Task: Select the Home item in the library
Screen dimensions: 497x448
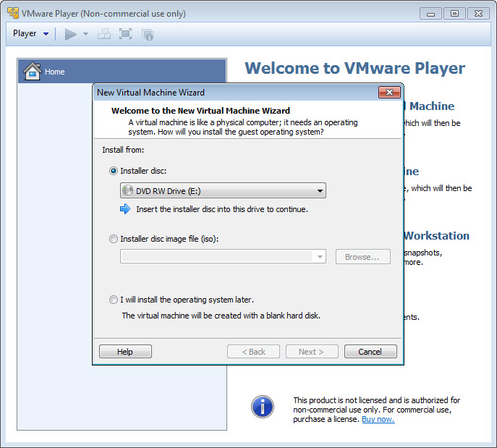Action: [122, 72]
